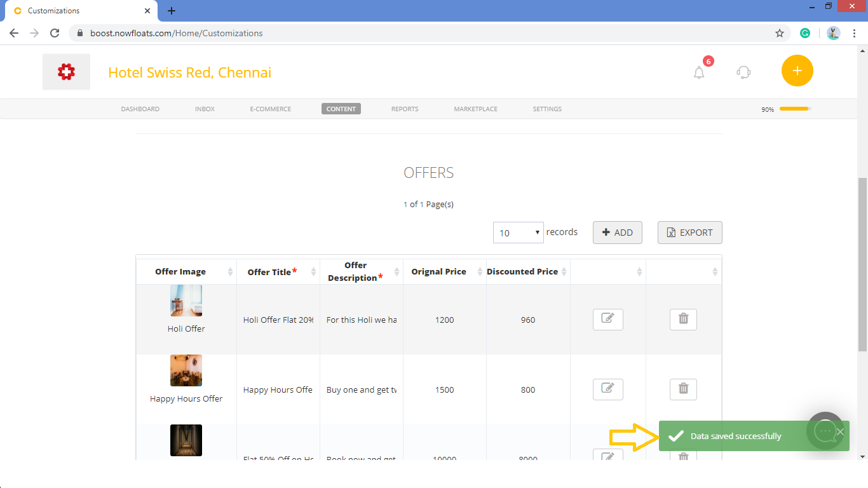Select the Content menu
Viewport: 868px width, 488px height.
pos(341,109)
